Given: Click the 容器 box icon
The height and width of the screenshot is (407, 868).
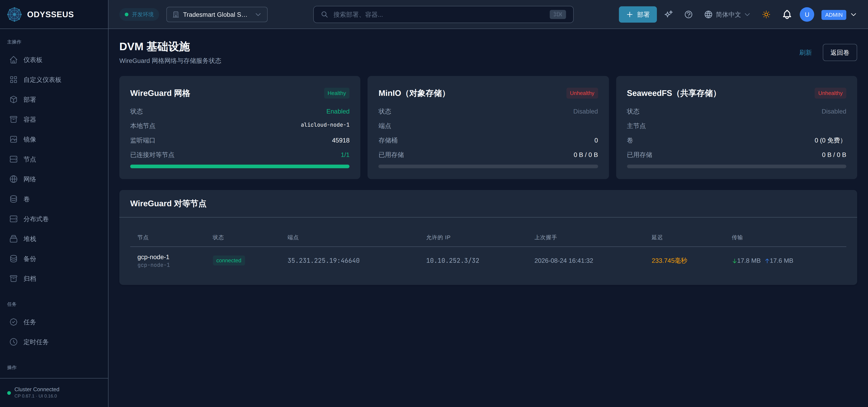Looking at the screenshot, I should (x=14, y=119).
